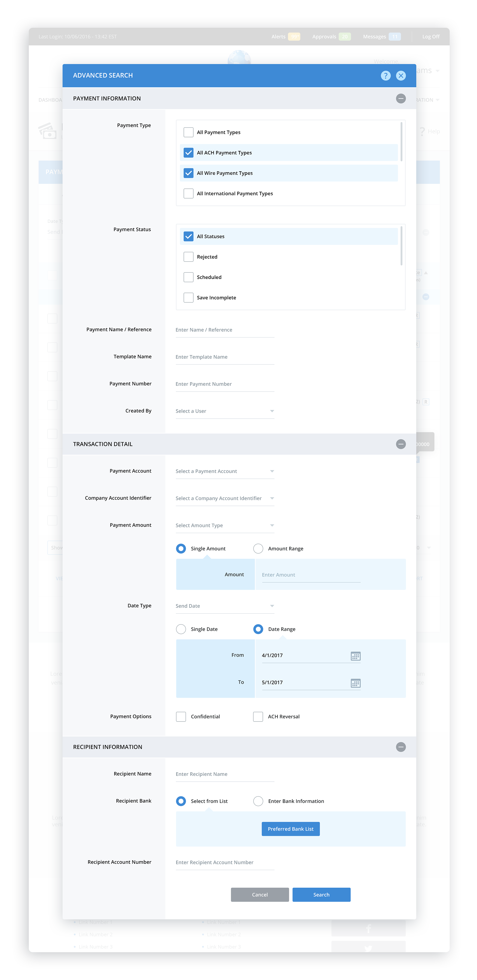Click the Preferred Bank List button
Image resolution: width=477 pixels, height=980 pixels.
coord(290,829)
